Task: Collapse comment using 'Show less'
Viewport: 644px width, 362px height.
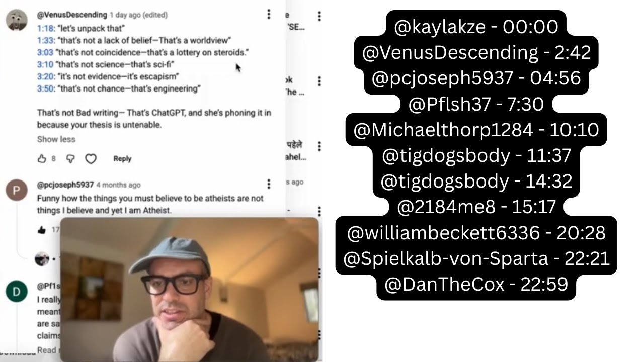Action: click(x=56, y=139)
